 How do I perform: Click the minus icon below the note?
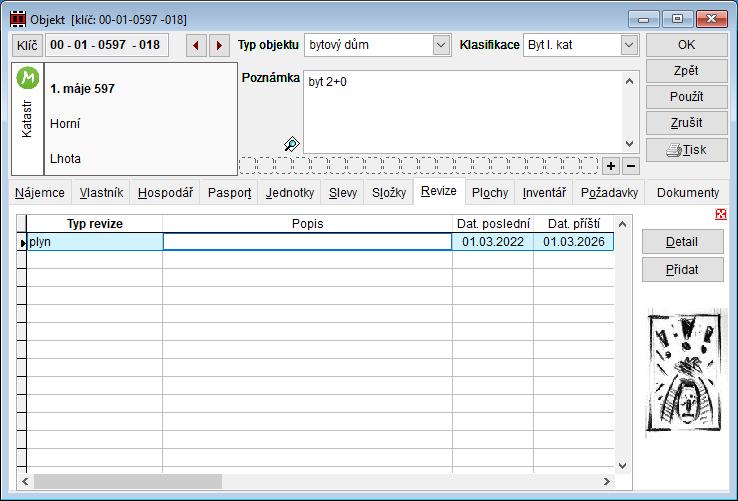(x=631, y=165)
